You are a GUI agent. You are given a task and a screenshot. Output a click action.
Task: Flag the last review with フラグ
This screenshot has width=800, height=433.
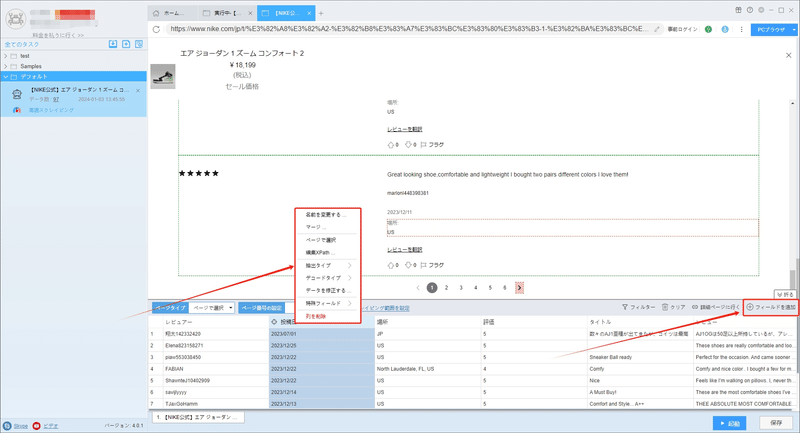click(432, 265)
